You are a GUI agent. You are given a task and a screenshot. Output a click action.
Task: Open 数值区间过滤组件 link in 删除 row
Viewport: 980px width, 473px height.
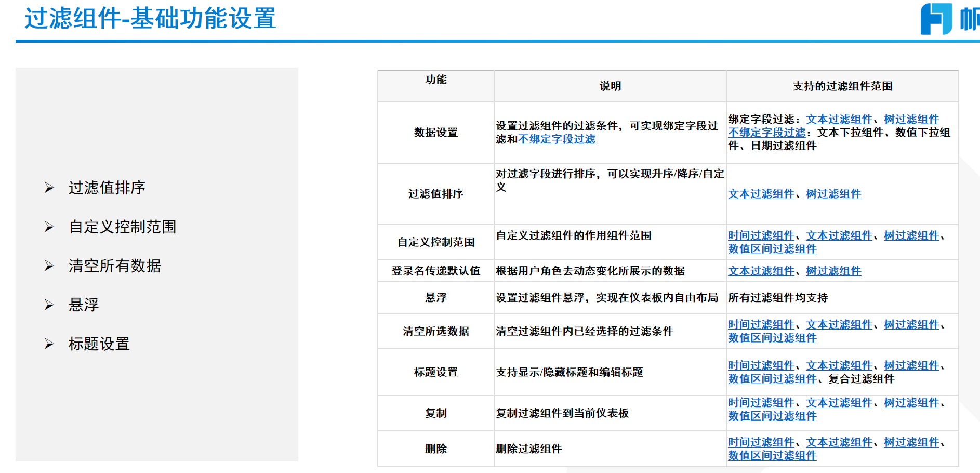coord(772,456)
